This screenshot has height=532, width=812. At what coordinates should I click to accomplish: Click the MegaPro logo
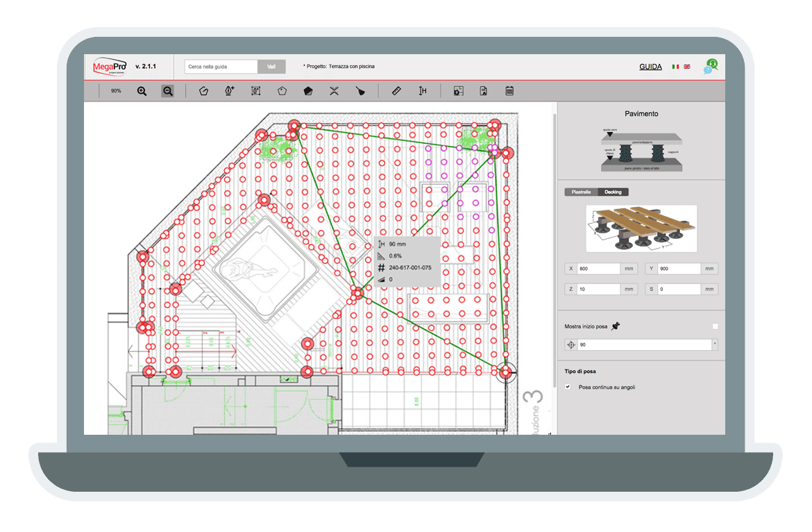[x=109, y=67]
